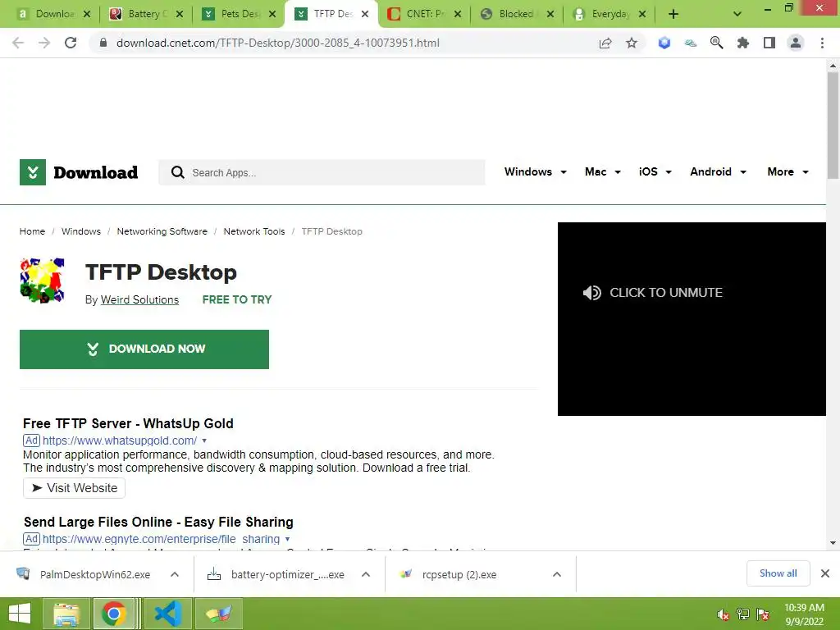
Task: Open a new browser tab
Action: (x=673, y=14)
